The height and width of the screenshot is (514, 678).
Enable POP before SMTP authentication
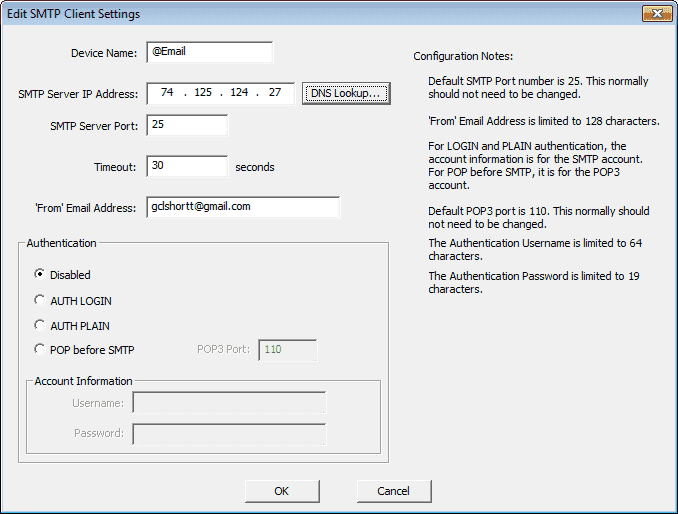[84, 350]
